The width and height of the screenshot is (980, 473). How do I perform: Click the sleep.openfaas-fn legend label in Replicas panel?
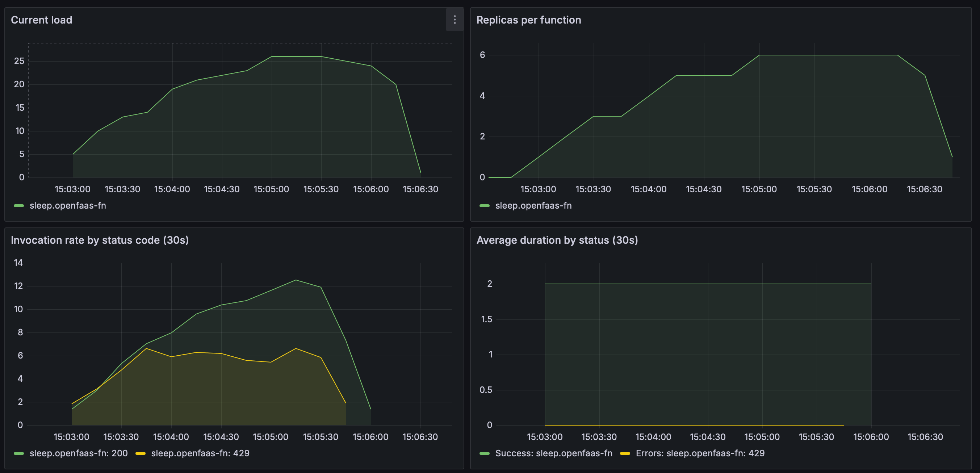point(533,205)
